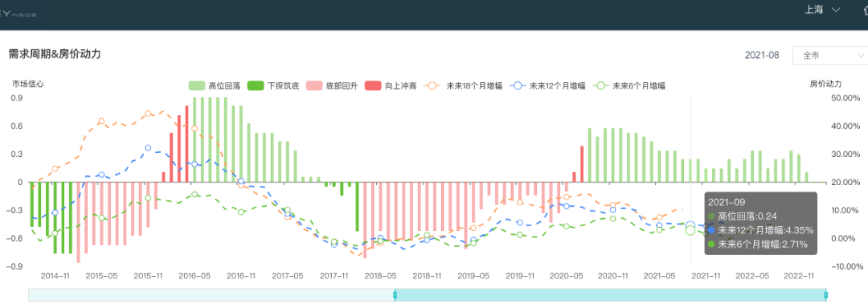Click the 2021-11 x-axis label
This screenshot has height=305, width=868.
(x=706, y=275)
